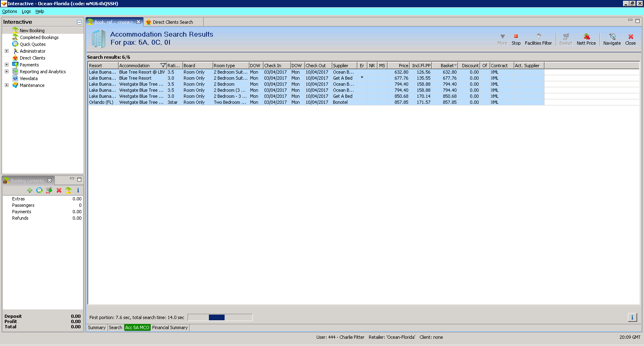This screenshot has width=644, height=346.
Task: Select Completed Bookings in navigation tree
Action: point(39,37)
